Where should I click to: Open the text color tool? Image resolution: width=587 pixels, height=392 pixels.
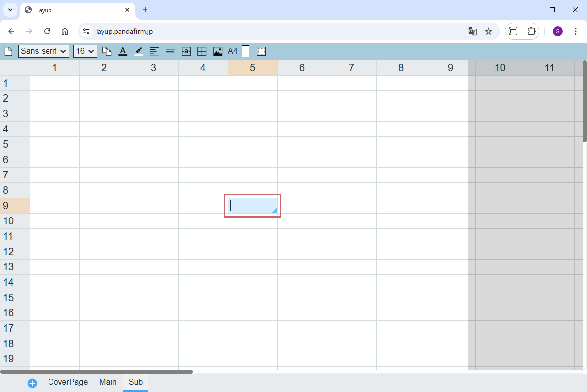pos(123,51)
